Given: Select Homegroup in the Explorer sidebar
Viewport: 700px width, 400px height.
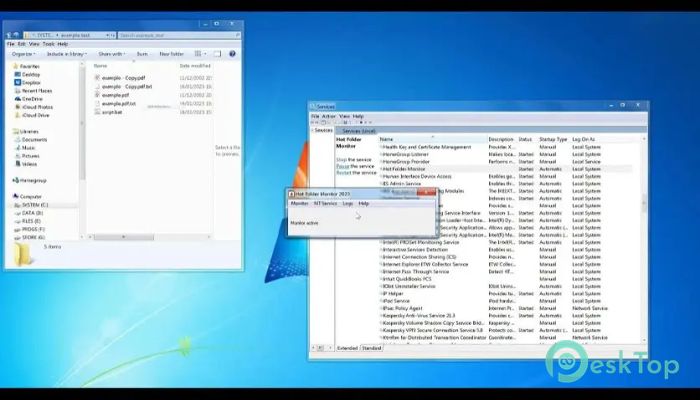Looking at the screenshot, I should [x=29, y=180].
